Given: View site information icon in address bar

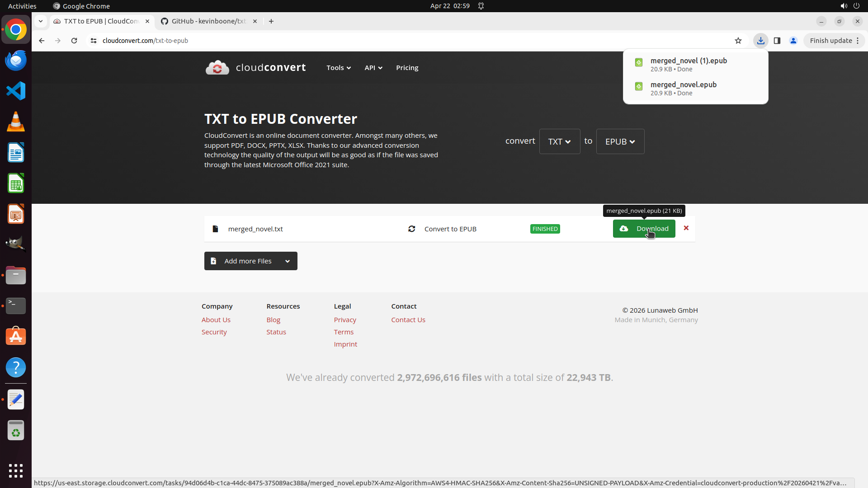Looking at the screenshot, I should (94, 41).
